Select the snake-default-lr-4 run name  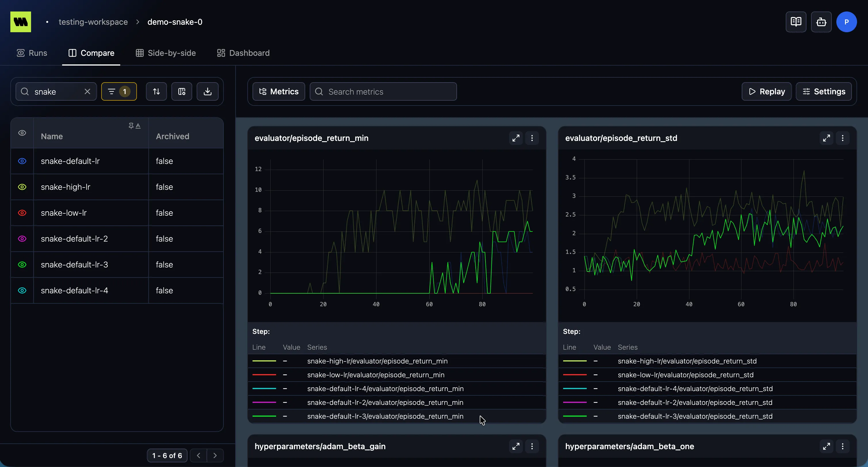click(74, 290)
